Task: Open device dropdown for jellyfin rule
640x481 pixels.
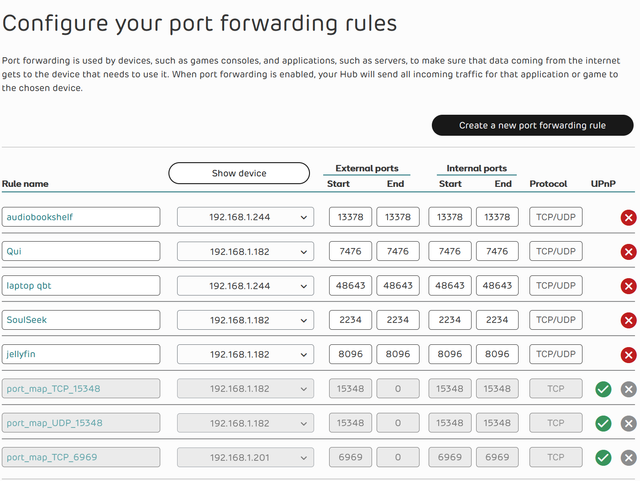Action: pos(245,354)
